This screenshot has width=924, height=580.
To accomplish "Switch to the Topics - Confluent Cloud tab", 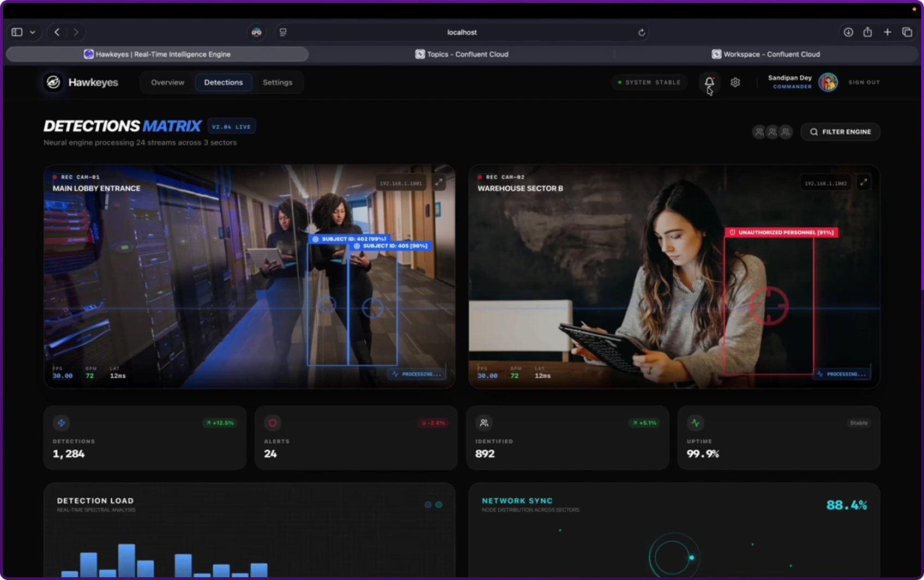I will pyautogui.click(x=462, y=54).
